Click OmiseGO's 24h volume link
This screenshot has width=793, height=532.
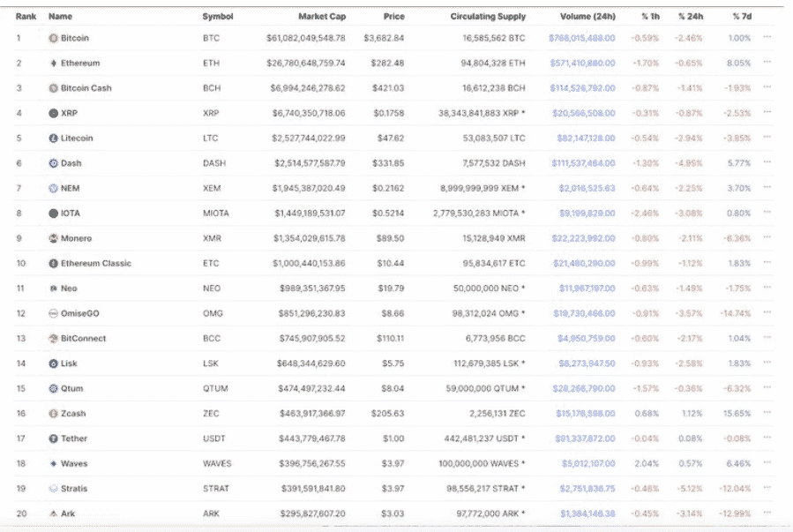[x=585, y=313]
